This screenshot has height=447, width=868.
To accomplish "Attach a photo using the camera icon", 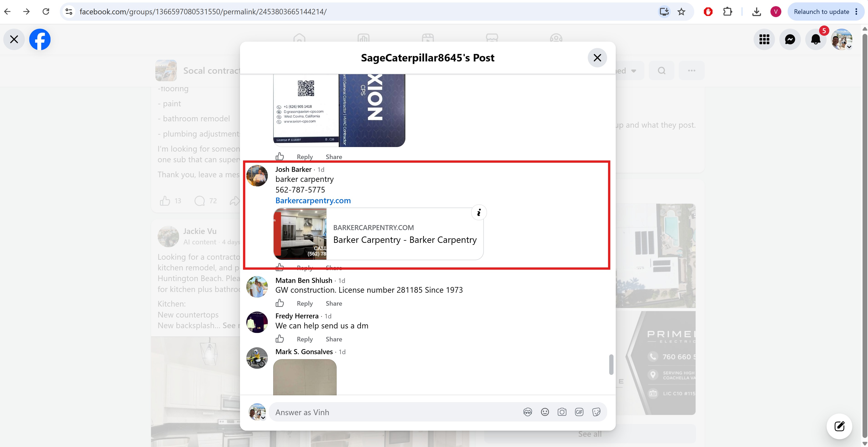I will [562, 412].
